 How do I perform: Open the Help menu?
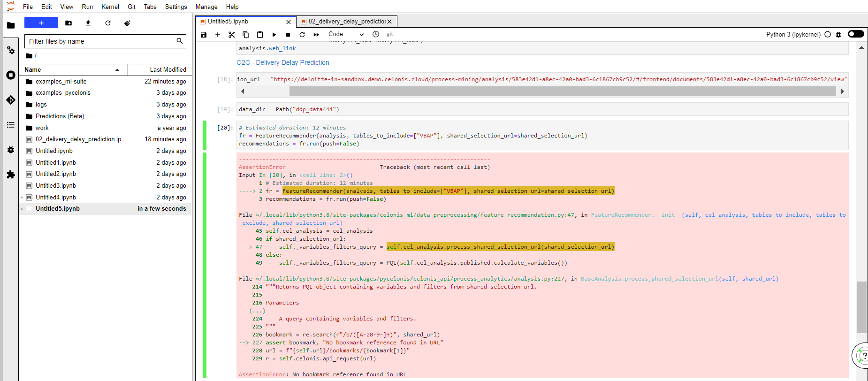[x=232, y=7]
